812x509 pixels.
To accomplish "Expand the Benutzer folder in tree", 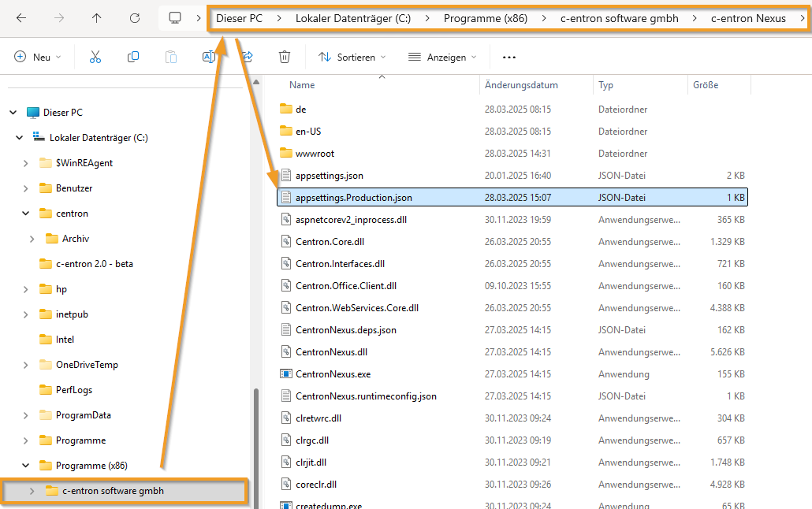I will click(x=25, y=188).
